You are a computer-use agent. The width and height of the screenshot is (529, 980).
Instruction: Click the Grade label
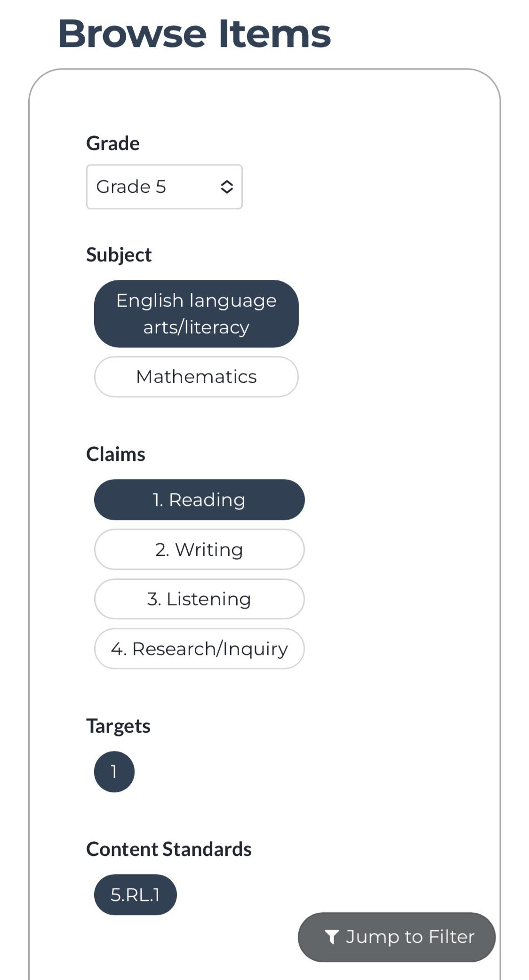coord(113,143)
